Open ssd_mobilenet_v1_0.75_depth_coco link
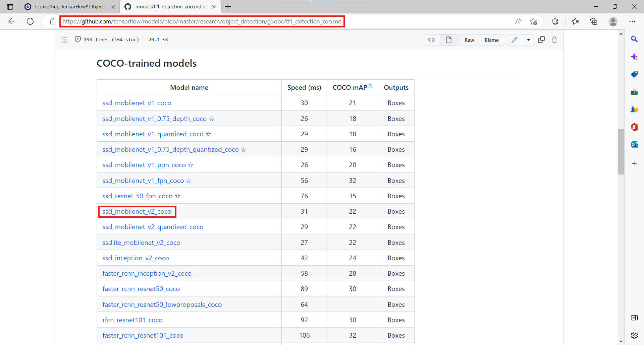The image size is (644, 345). point(155,119)
